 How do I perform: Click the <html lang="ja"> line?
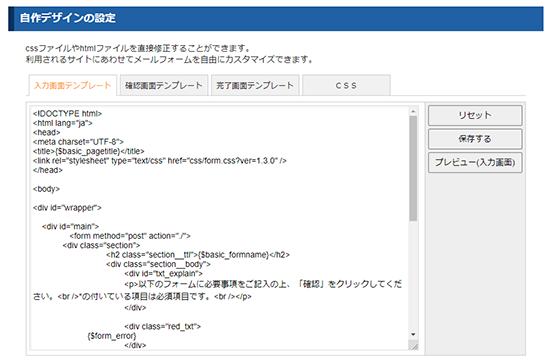pos(63,123)
